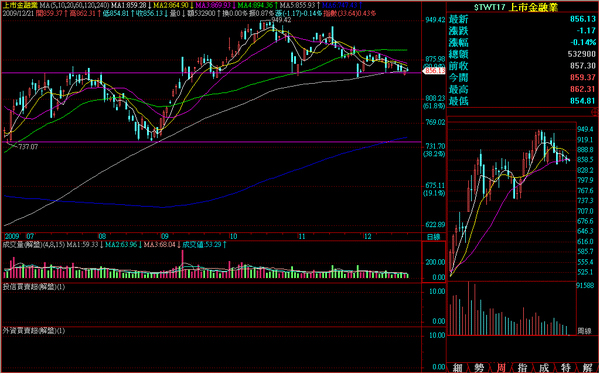This screenshot has width=600, height=374.
Task: Click the 856.13 current price marker
Action: tap(434, 70)
